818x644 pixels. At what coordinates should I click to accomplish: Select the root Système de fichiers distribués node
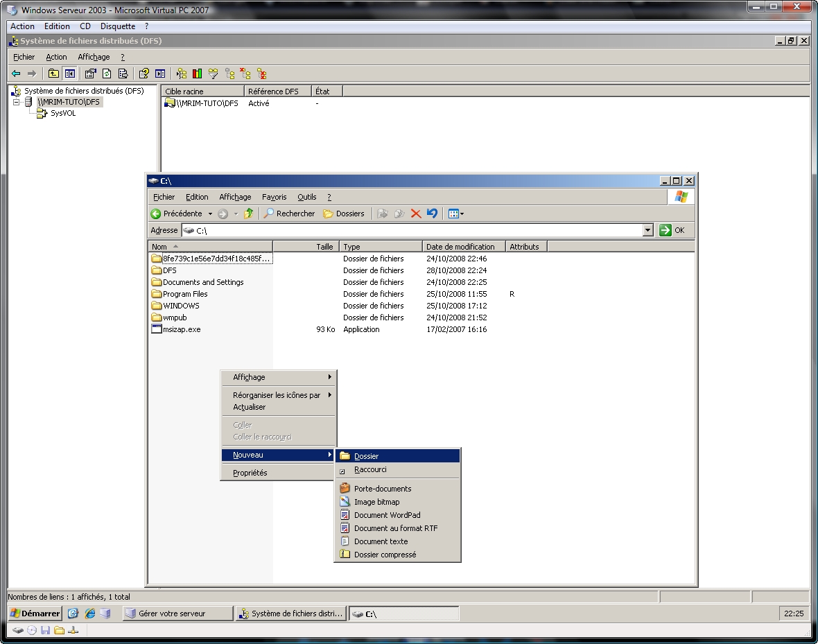point(84,91)
